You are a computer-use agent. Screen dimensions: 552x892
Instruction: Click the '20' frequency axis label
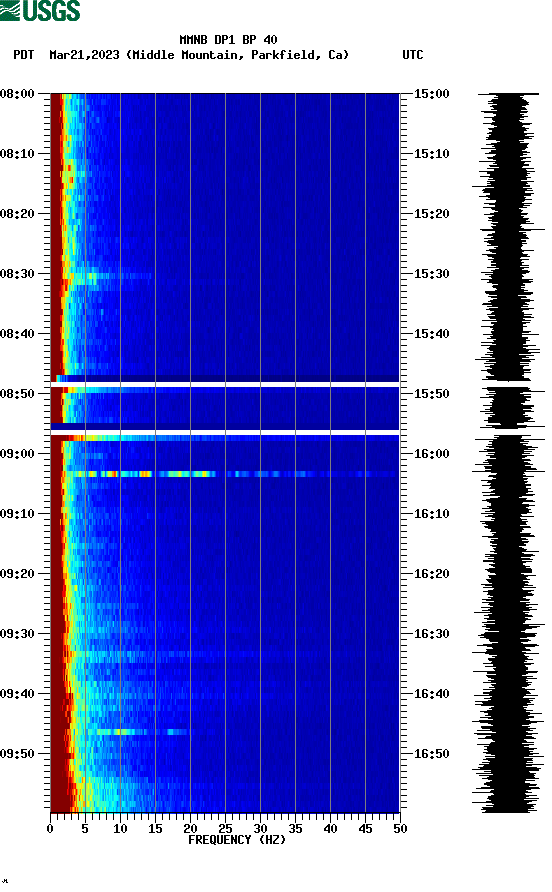pos(190,828)
